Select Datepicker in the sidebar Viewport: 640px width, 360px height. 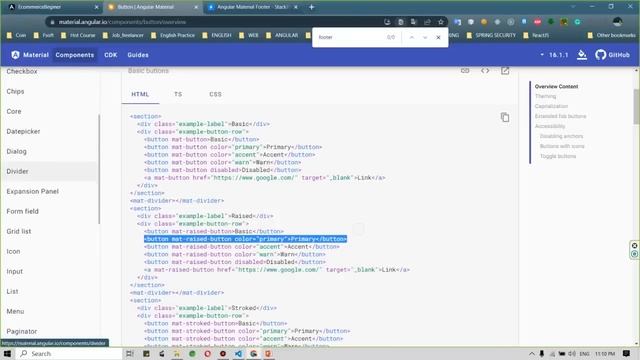[23, 131]
